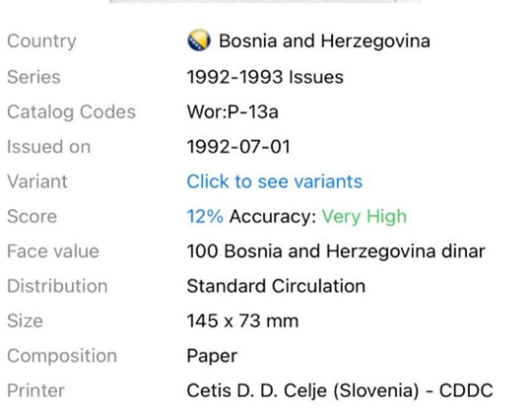Click the 1992-07-01 issue date

pos(238,147)
